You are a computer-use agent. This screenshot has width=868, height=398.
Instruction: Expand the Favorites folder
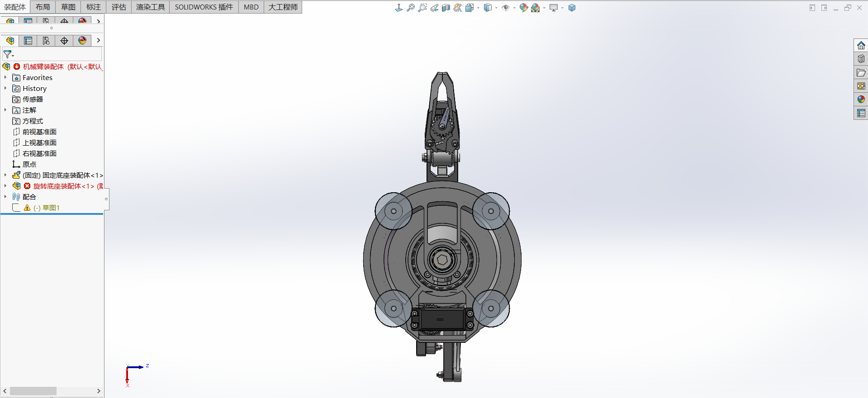click(x=5, y=77)
